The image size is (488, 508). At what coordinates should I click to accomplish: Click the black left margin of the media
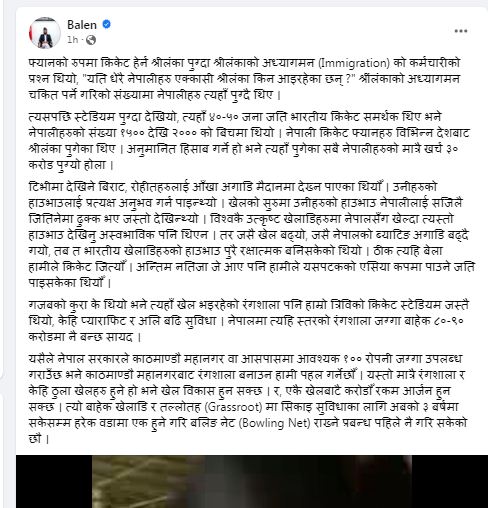pos(54,481)
